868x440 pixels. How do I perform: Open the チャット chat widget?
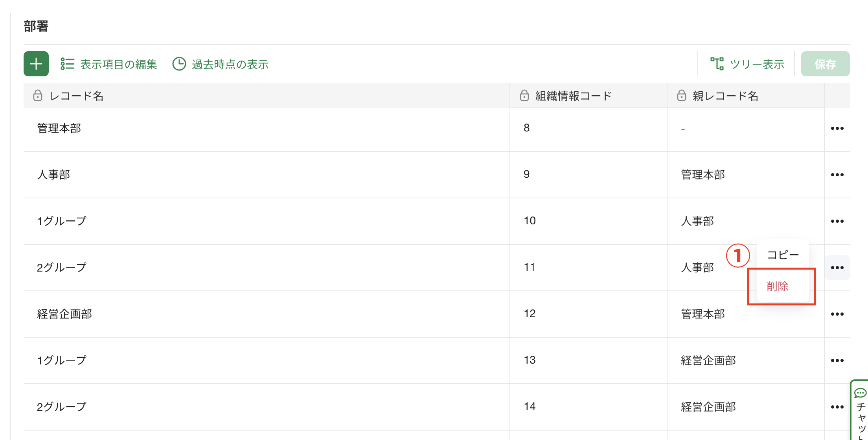click(860, 410)
